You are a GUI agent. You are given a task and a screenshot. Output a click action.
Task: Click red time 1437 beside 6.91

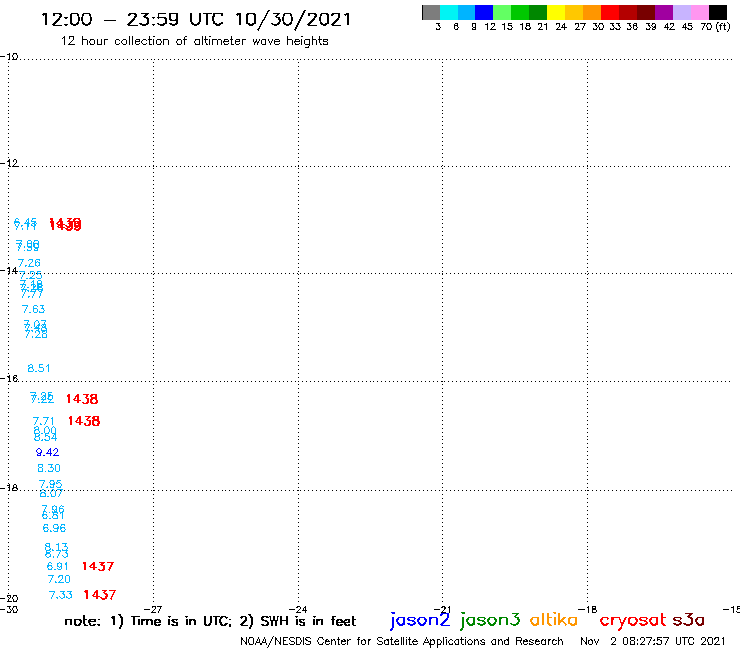pos(98,566)
